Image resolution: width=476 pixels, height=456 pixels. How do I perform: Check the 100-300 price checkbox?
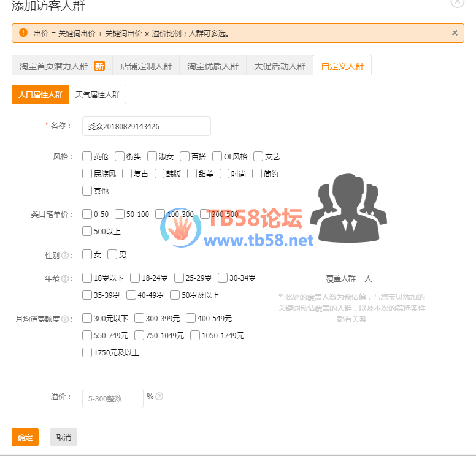point(160,214)
